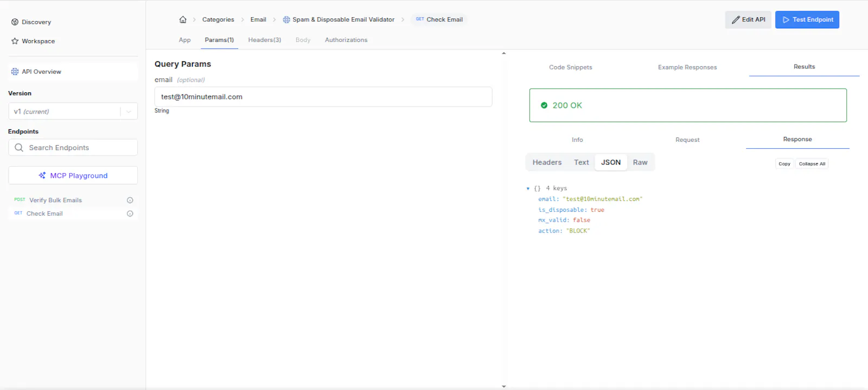Show response Headers view

[547, 162]
